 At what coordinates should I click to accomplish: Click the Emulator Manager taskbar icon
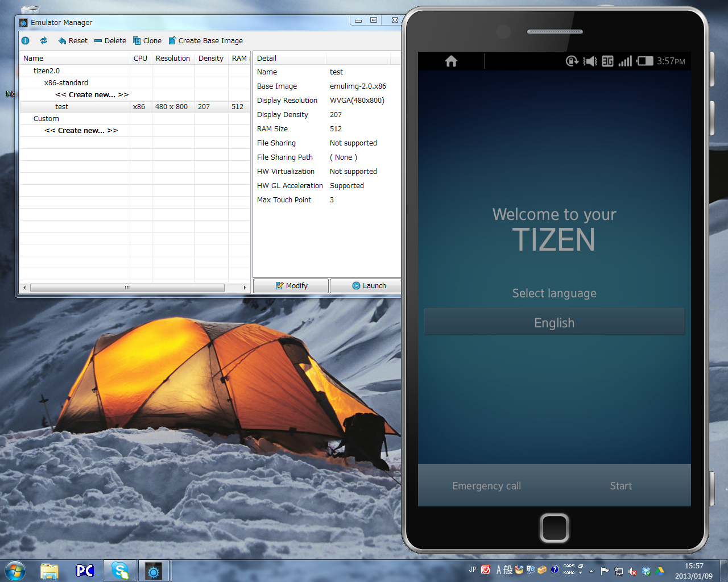[x=154, y=570]
